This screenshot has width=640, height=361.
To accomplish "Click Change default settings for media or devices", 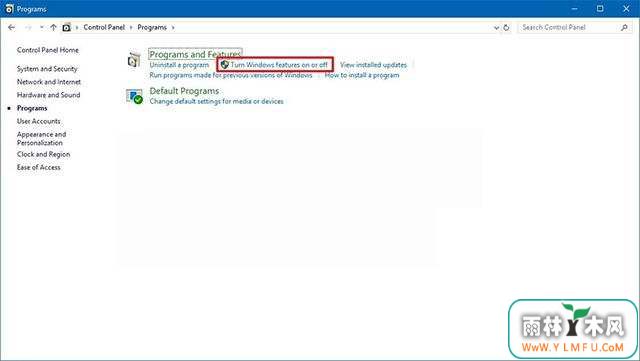I will point(216,101).
